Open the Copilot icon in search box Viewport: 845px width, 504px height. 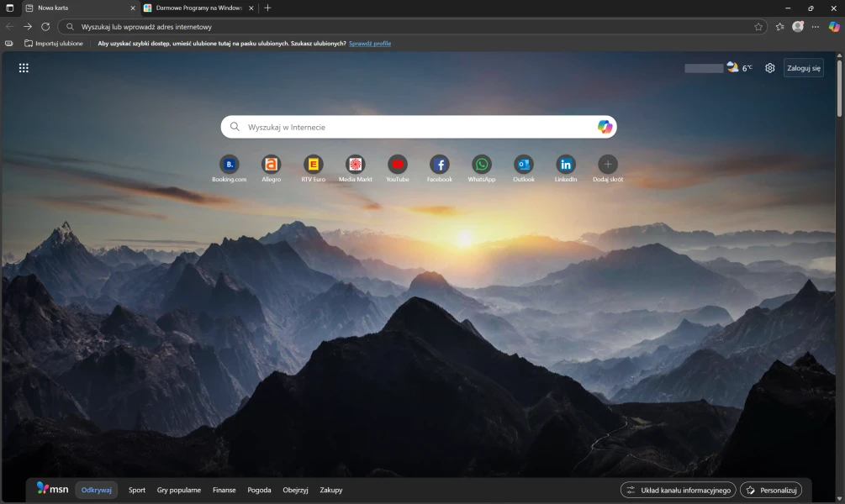pyautogui.click(x=605, y=127)
